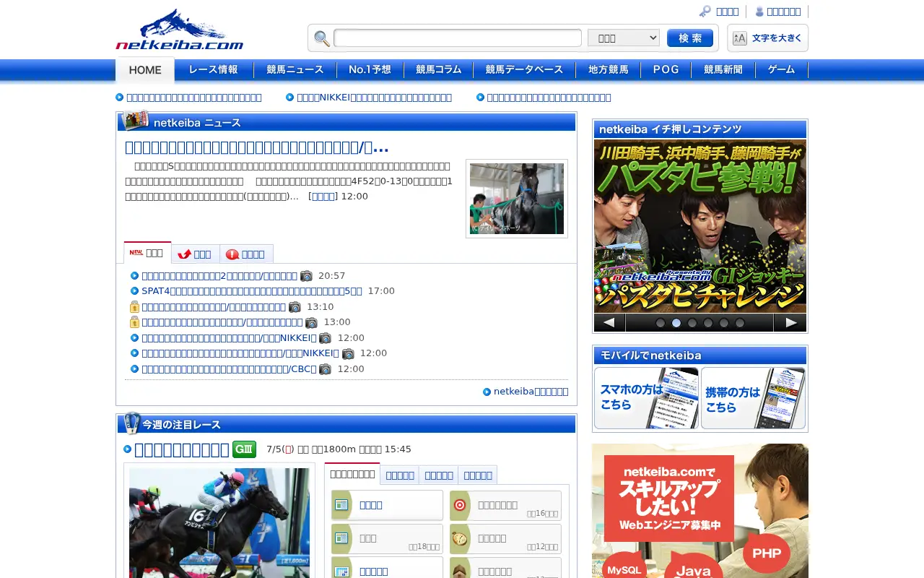Open the search category dropdown
The width and height of the screenshot is (924, 578).
pos(624,38)
